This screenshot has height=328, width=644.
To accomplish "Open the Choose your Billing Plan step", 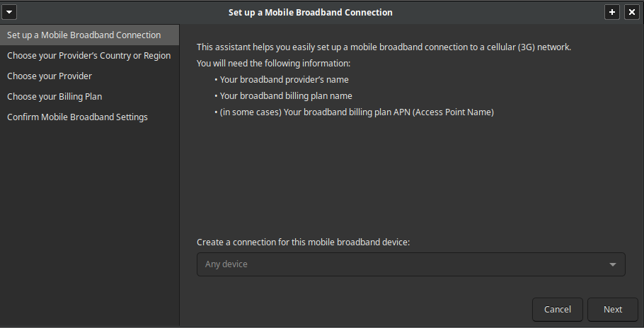I will pos(90,96).
